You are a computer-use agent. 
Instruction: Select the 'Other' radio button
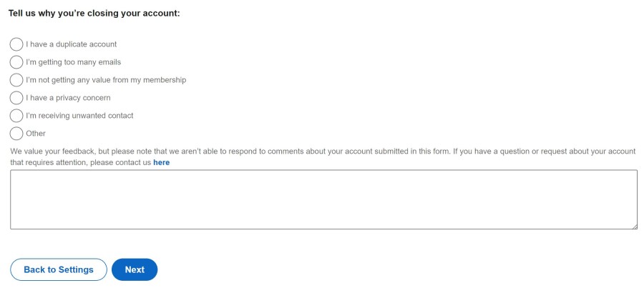coord(16,134)
